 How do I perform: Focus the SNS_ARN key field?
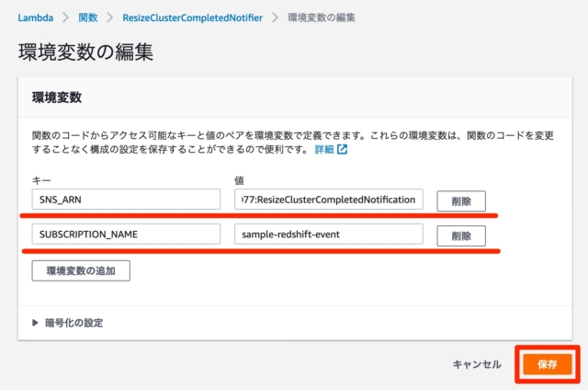126,200
